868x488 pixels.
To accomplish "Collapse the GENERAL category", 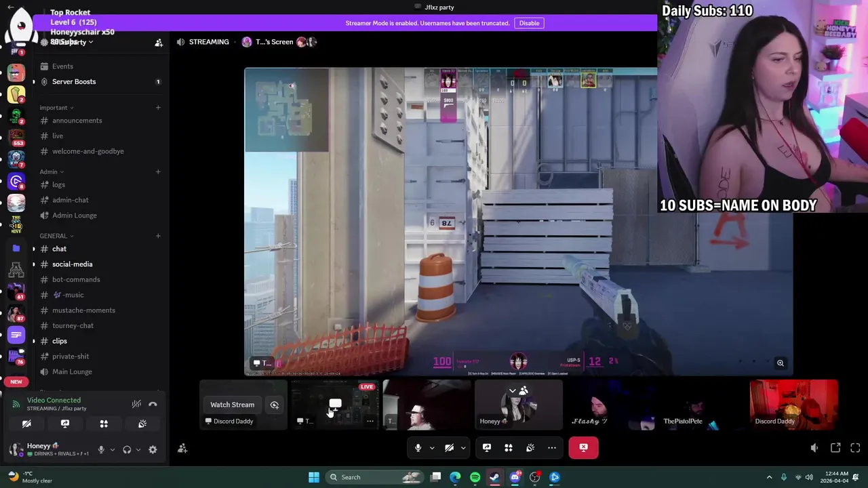I will click(57, 236).
